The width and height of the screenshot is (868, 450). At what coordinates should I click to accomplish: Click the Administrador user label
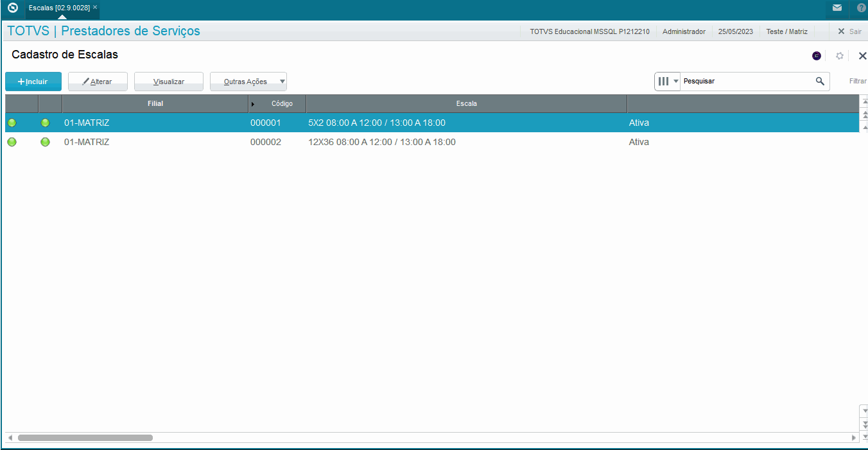pos(684,31)
